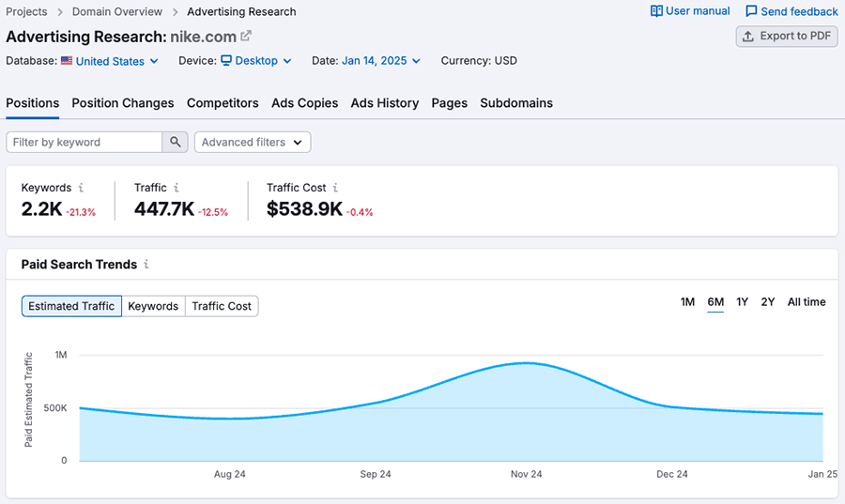This screenshot has height=504, width=845.
Task: Click the -0.4% traffic cost change
Action: click(360, 212)
